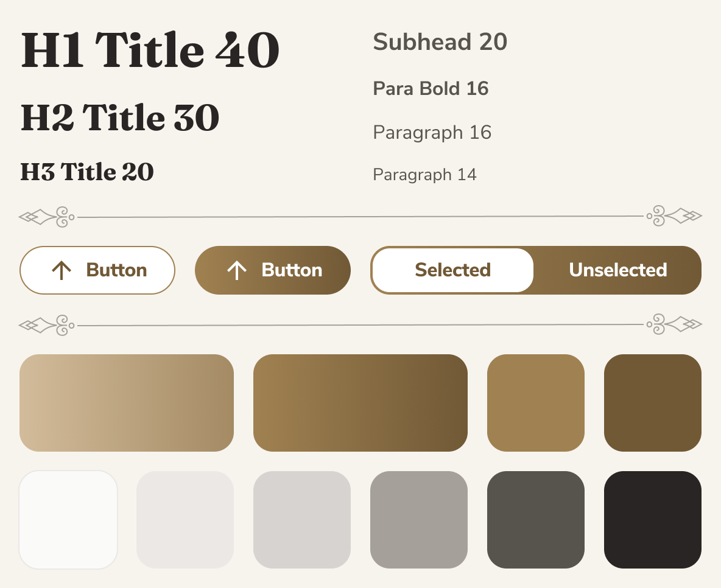Select the darkest brown square swatch
The width and height of the screenshot is (721, 588).
653,402
